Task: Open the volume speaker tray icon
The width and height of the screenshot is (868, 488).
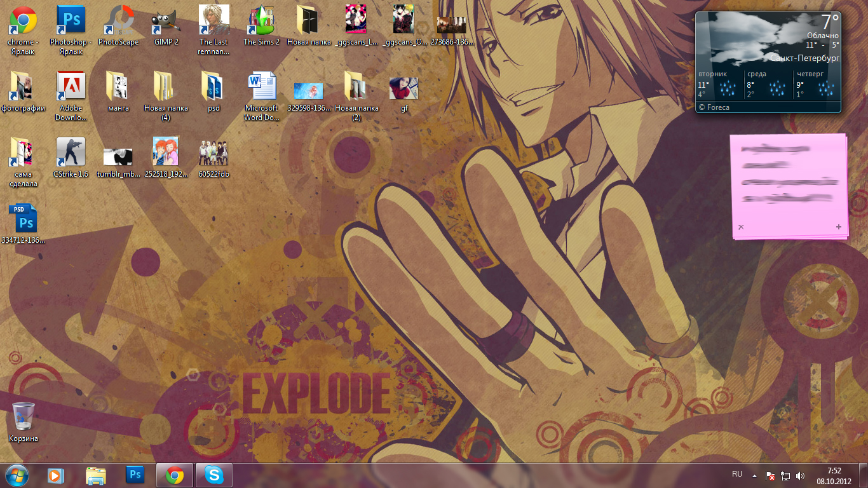Action: click(800, 475)
